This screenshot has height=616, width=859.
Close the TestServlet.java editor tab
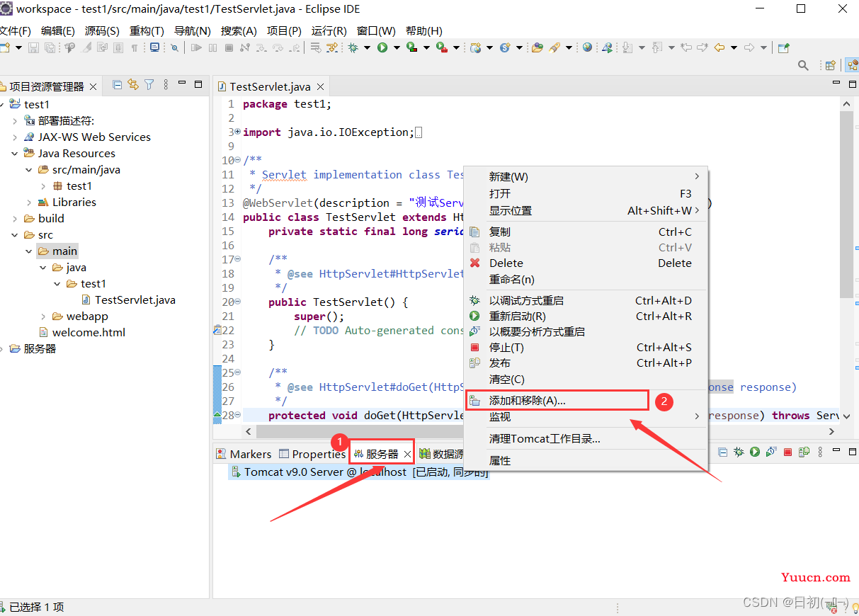tap(320, 87)
